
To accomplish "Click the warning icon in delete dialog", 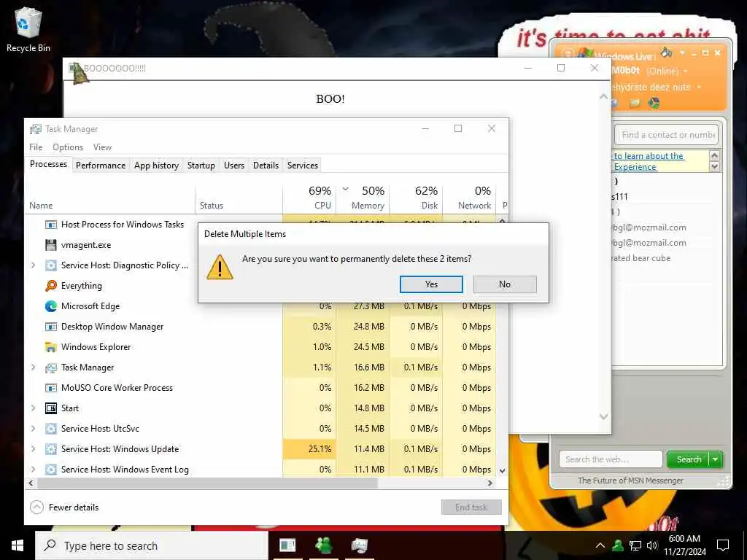I will pyautogui.click(x=220, y=267).
